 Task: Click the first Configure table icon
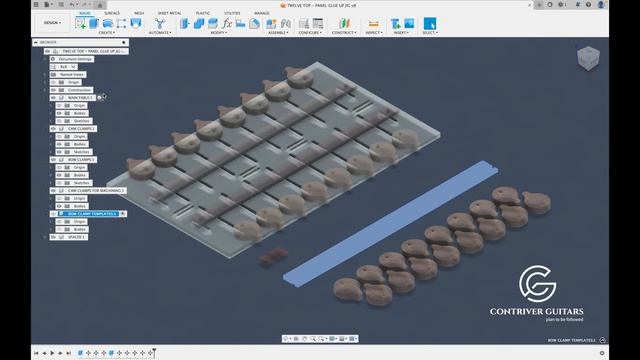pos(304,23)
